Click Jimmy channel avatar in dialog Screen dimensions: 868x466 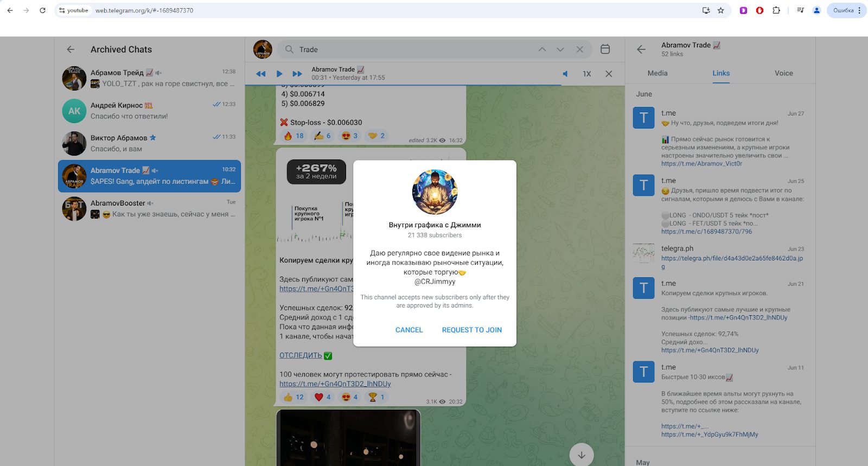[435, 192]
